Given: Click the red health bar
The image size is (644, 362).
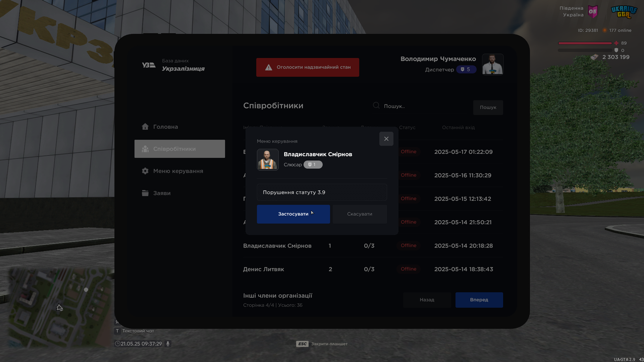Looking at the screenshot, I should coord(585,43).
